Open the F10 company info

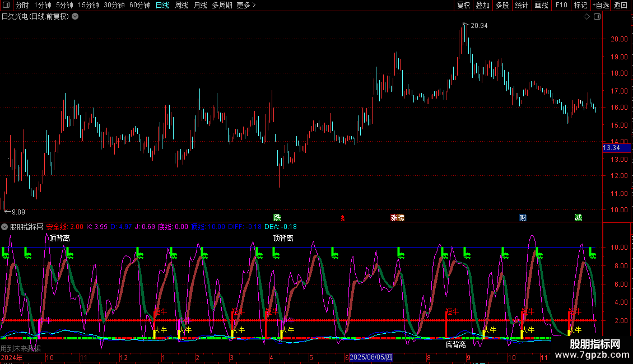click(561, 5)
